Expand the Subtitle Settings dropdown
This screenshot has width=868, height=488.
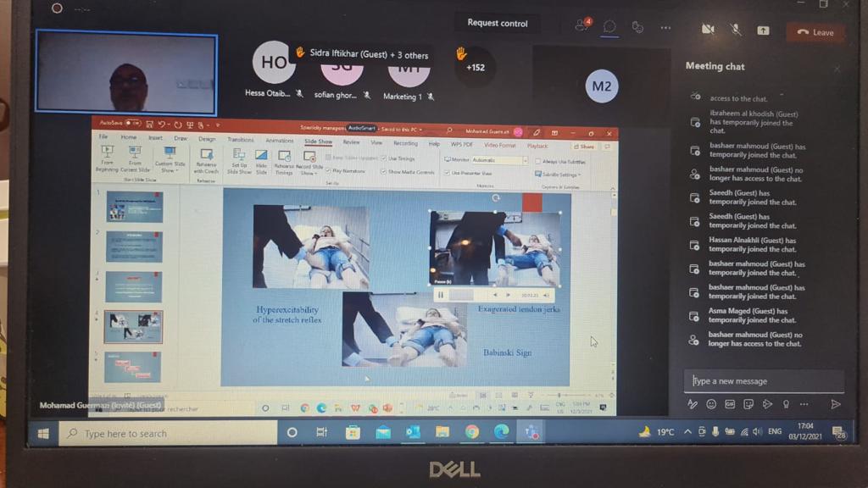(558, 175)
